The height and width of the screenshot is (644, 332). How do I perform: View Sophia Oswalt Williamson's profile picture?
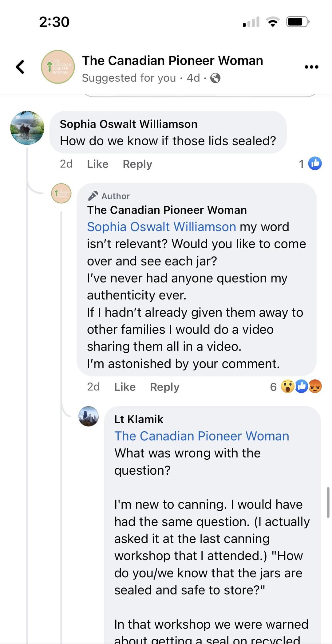point(27,128)
